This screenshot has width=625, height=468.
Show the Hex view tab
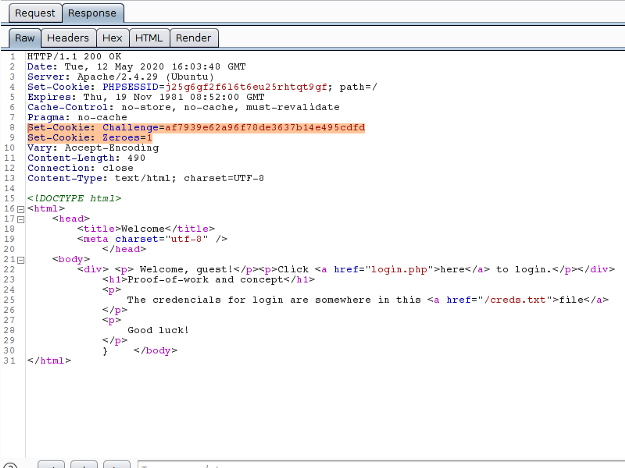tap(112, 38)
